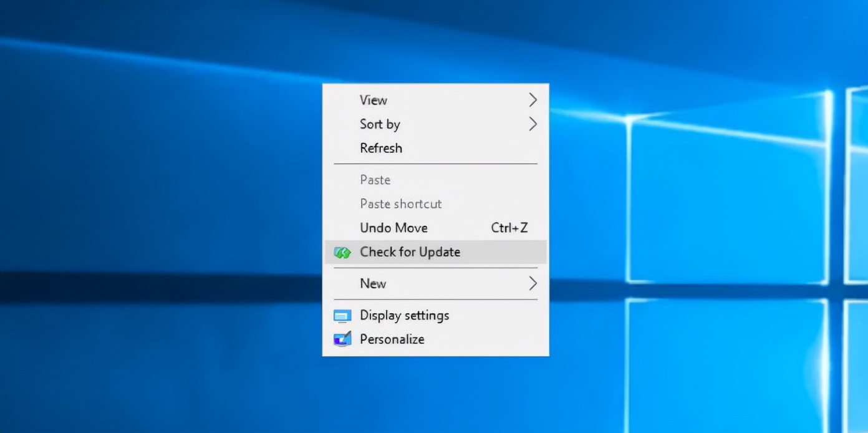This screenshot has height=433, width=868.
Task: Click the Ctrl+Z shortcut label
Action: coord(509,228)
